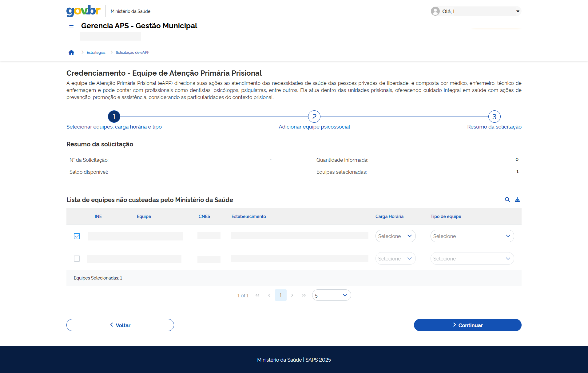Open the hamburger navigation menu
This screenshot has width=588, height=373.
pyautogui.click(x=71, y=26)
